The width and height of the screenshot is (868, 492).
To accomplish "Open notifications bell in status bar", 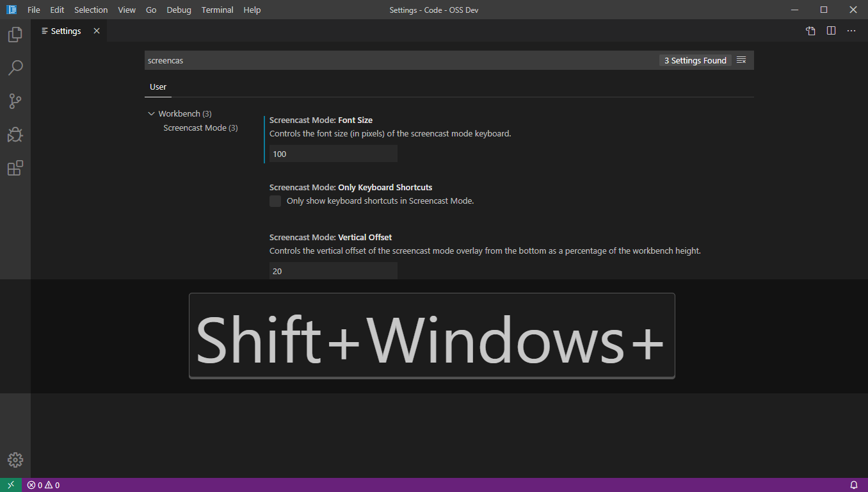I will pos(854,485).
